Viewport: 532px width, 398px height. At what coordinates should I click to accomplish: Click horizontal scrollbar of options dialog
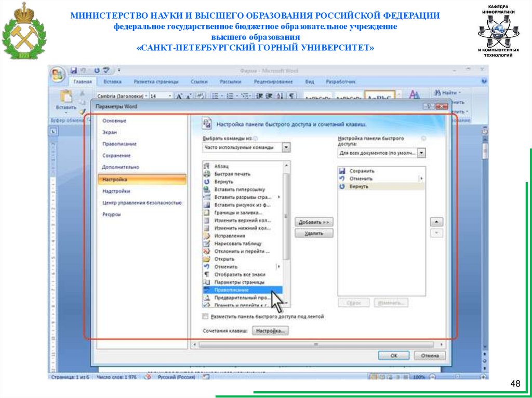click(316, 345)
